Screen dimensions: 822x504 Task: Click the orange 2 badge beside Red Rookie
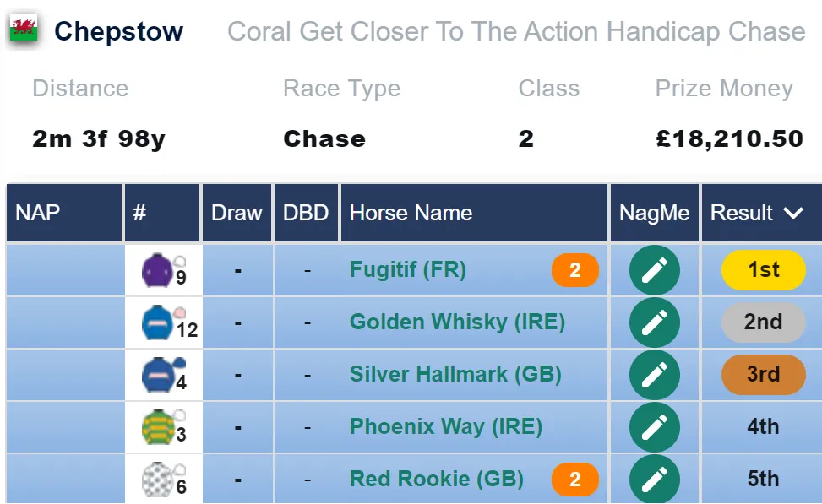click(x=575, y=480)
